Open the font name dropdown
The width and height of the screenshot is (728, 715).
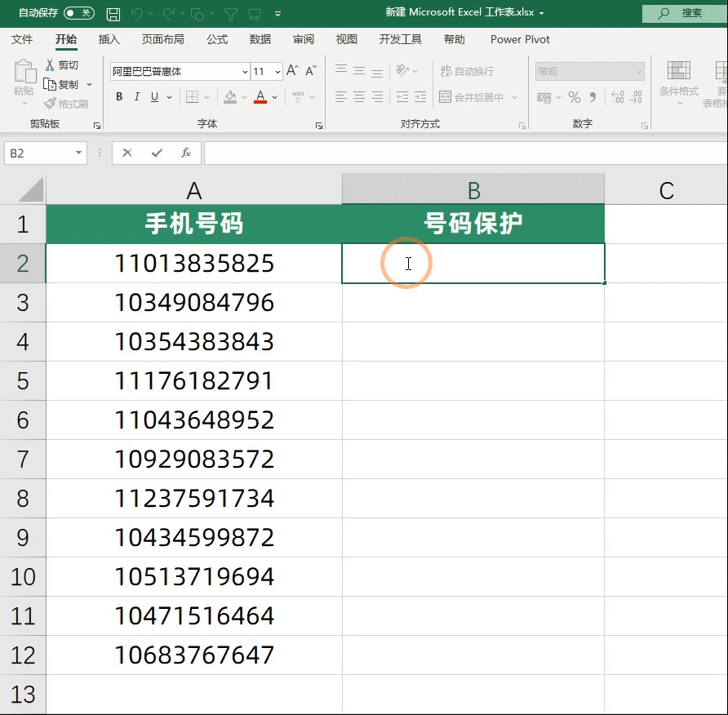pyautogui.click(x=246, y=72)
